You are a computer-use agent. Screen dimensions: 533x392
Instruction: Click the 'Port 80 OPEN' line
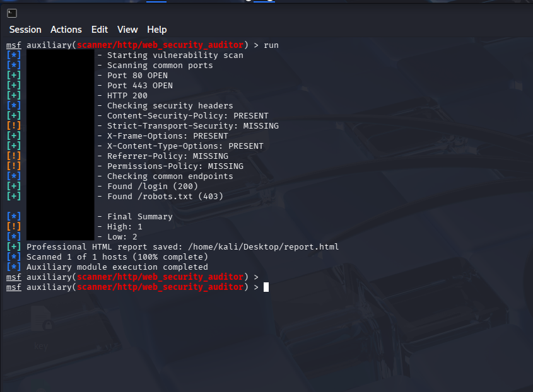click(x=138, y=76)
